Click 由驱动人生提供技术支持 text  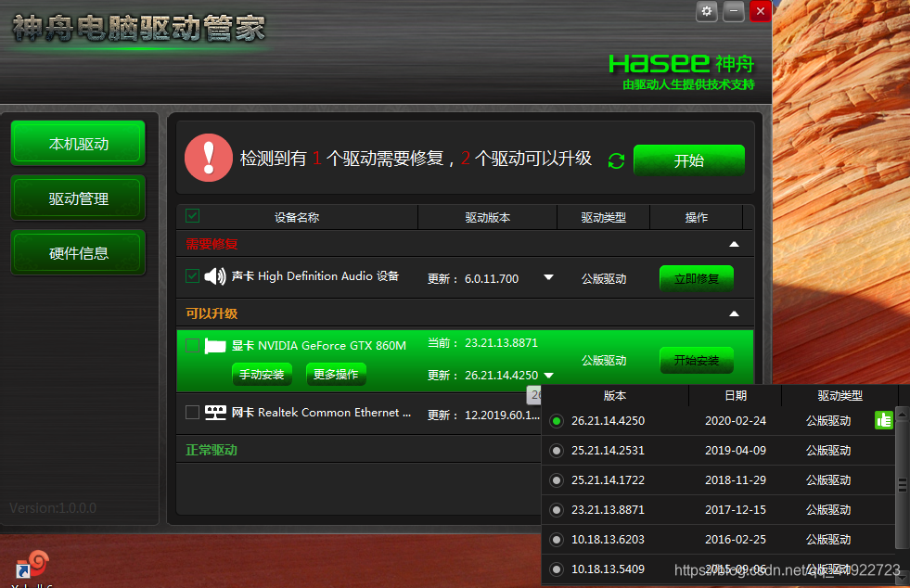tap(688, 84)
